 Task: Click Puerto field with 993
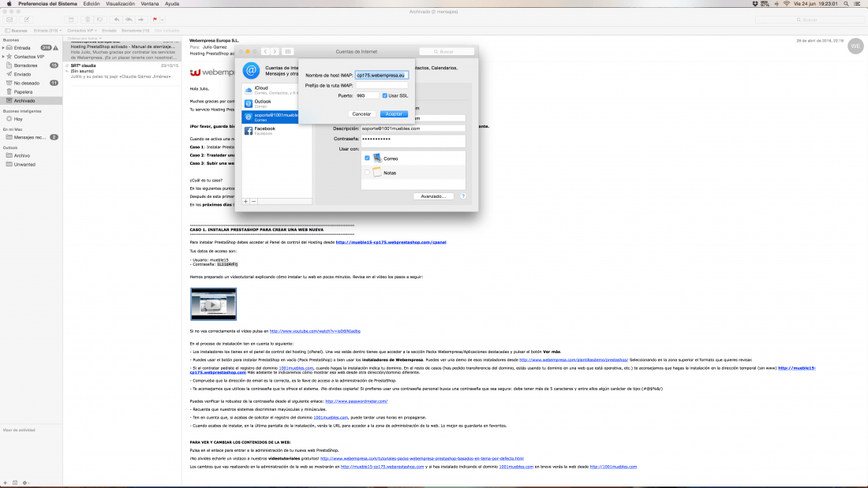point(367,95)
